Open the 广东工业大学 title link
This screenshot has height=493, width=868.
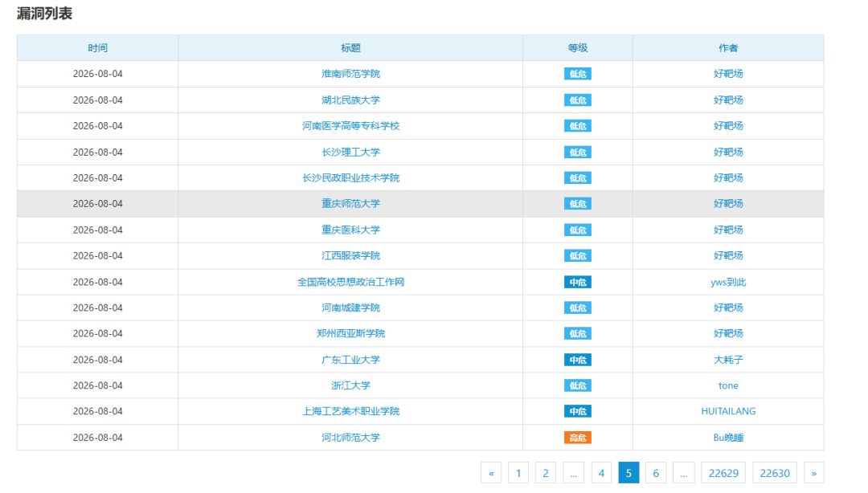350,360
